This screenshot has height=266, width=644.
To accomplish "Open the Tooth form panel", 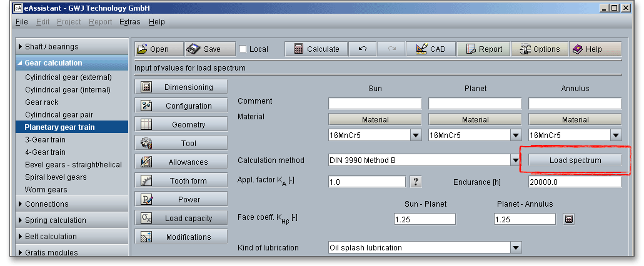I will [x=181, y=181].
